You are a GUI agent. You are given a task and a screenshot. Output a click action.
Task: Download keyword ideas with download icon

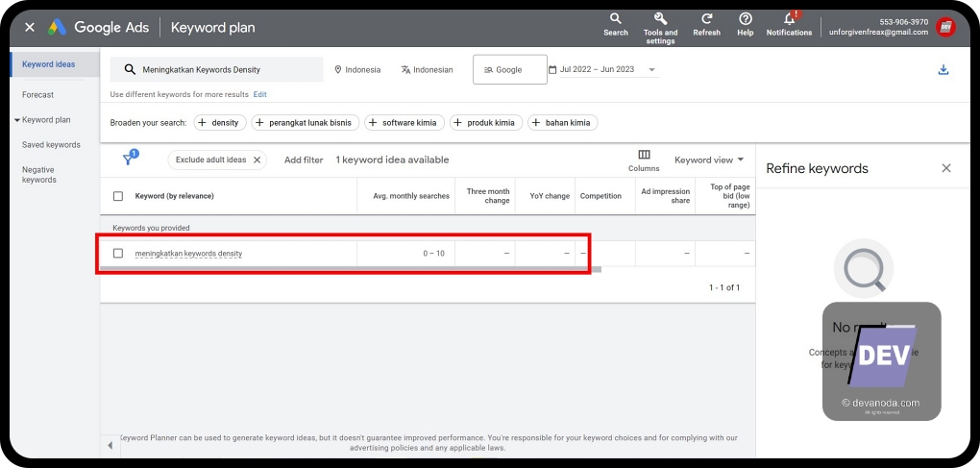pos(943,70)
